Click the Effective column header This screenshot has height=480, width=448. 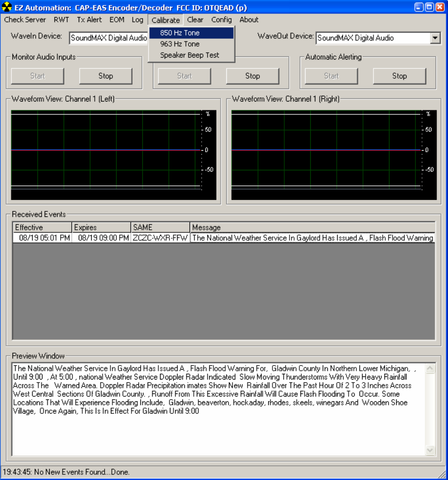42,227
